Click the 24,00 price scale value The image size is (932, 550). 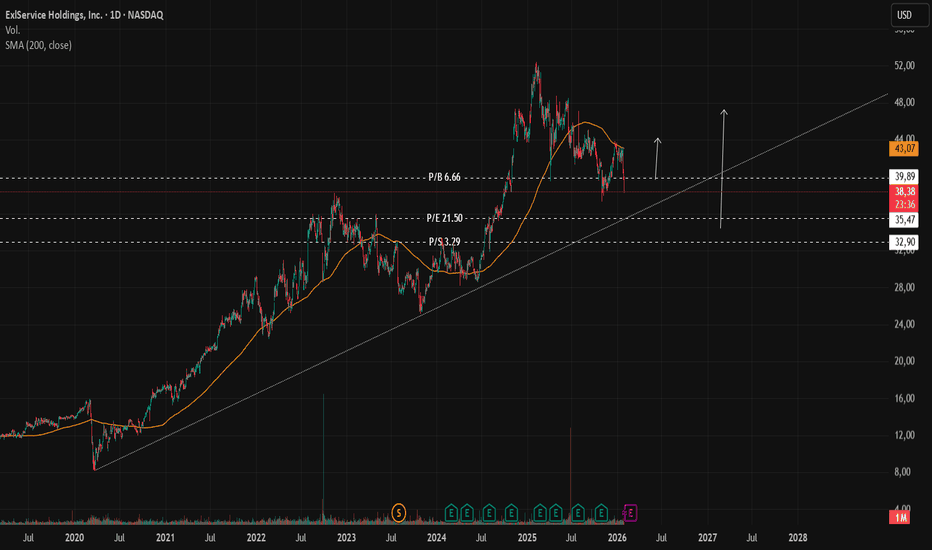point(904,324)
